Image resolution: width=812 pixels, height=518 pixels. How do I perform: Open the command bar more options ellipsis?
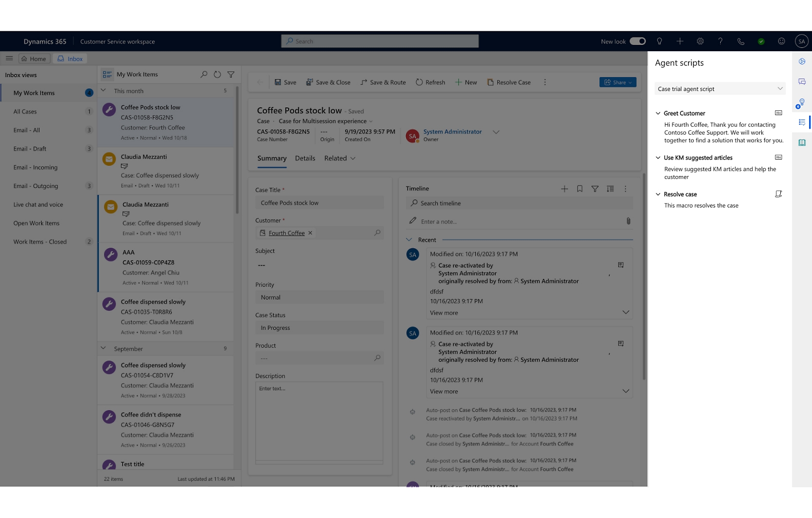(x=545, y=82)
